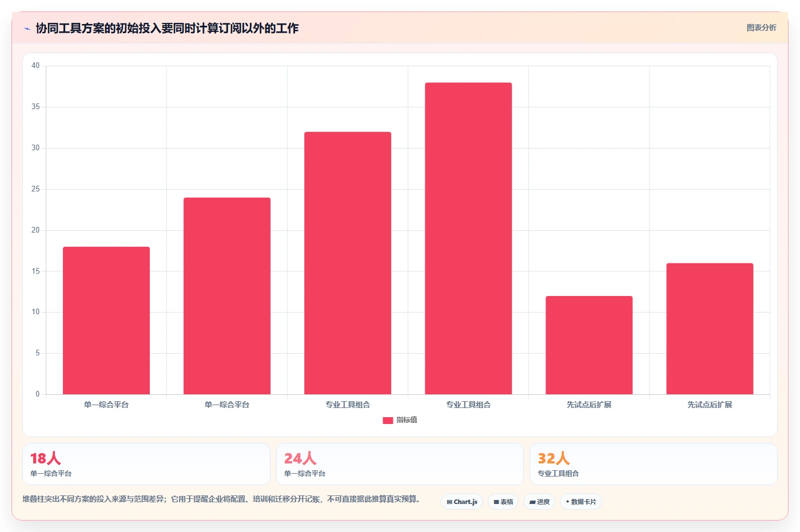Click the chart title about 协同工具方案的初始投入
This screenshot has width=800, height=532.
(x=167, y=28)
